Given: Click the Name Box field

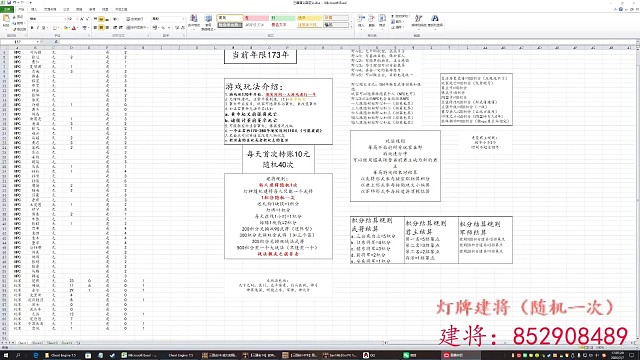Looking at the screenshot, I should pyautogui.click(x=19, y=42).
